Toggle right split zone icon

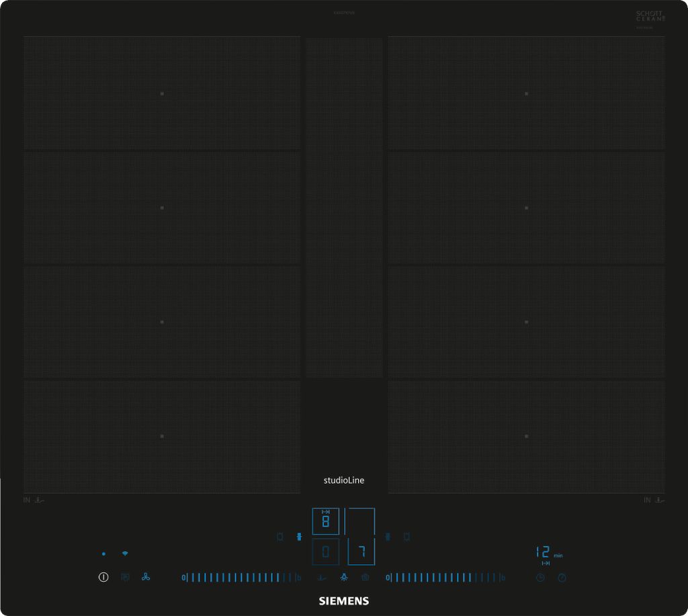click(406, 537)
